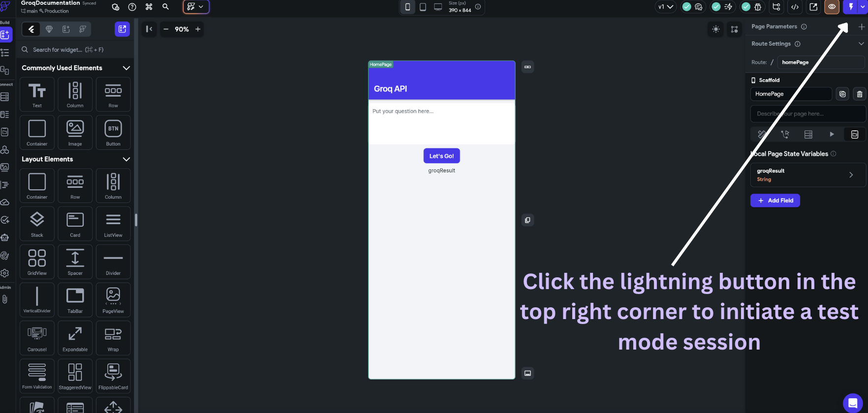The image size is (868, 413).
Task: Open the branching icon in the top bar
Action: click(x=776, y=7)
